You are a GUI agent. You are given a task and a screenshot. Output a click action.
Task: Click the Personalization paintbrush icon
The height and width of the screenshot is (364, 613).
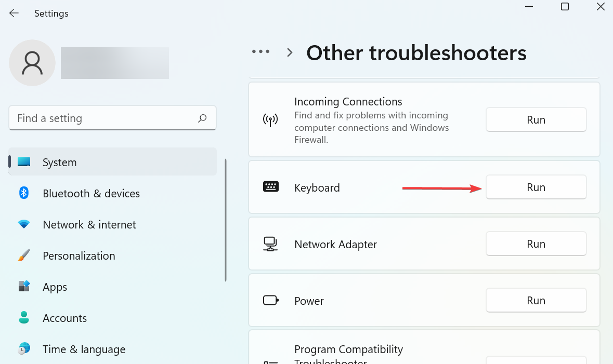coord(24,255)
